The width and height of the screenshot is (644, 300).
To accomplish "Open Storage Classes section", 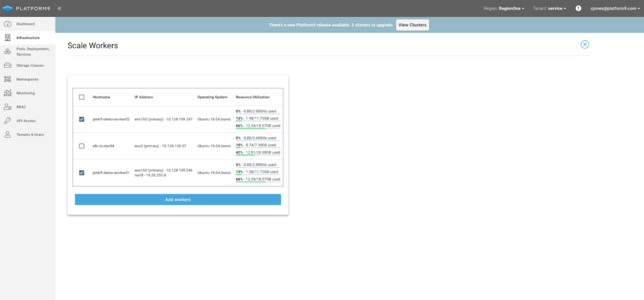I will (x=30, y=65).
